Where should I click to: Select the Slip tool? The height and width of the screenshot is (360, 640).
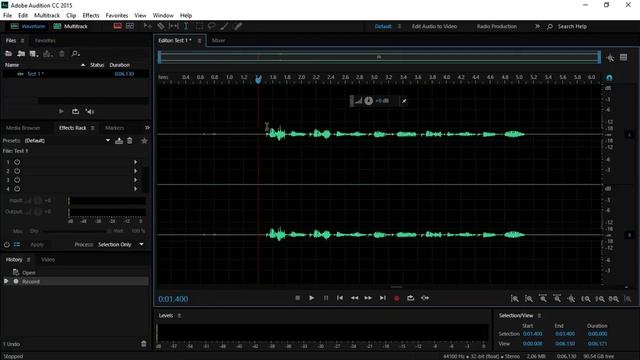173,26
